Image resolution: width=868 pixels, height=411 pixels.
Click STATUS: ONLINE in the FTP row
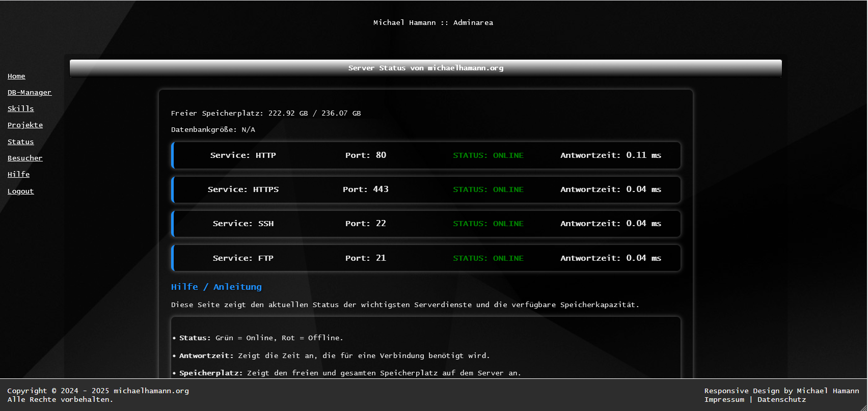(x=489, y=258)
